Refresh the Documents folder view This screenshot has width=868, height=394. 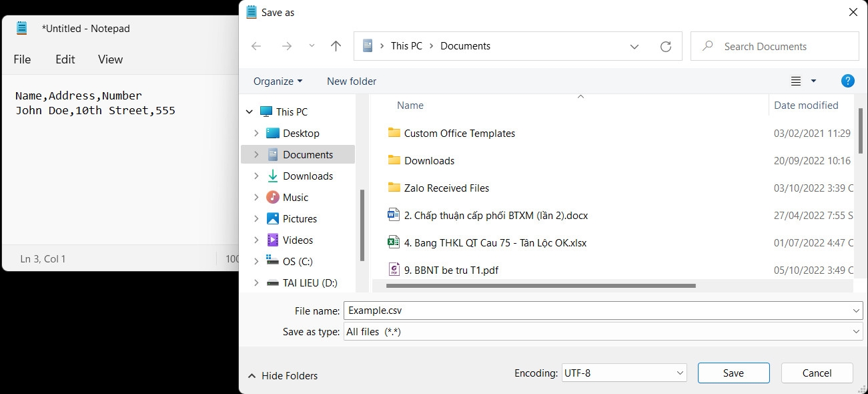665,47
